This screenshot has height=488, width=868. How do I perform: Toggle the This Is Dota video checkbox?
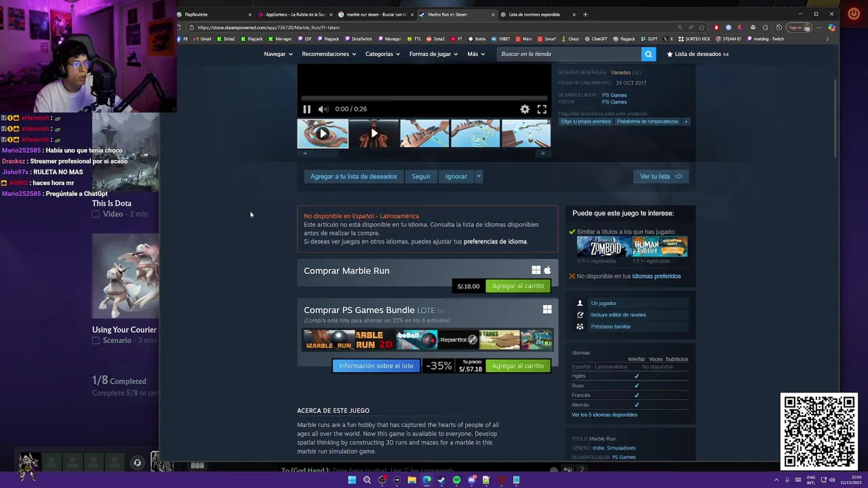click(96, 214)
